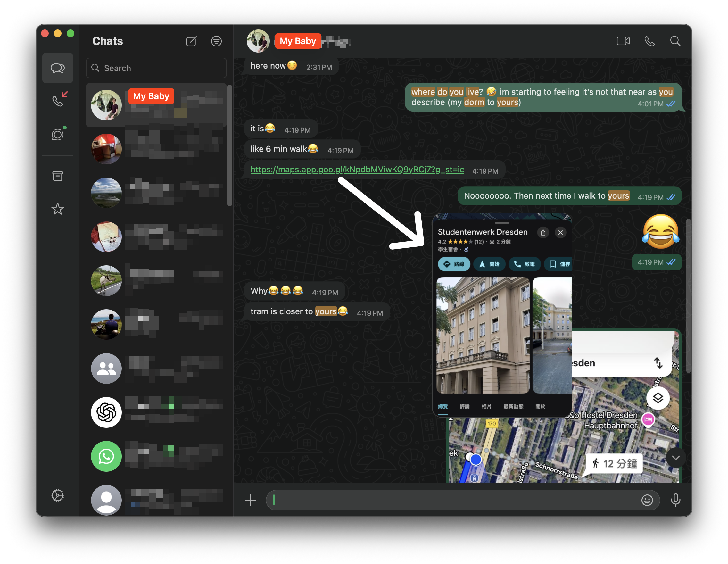This screenshot has width=728, height=564.
Task: Select the My Baby chat
Action: [156, 105]
